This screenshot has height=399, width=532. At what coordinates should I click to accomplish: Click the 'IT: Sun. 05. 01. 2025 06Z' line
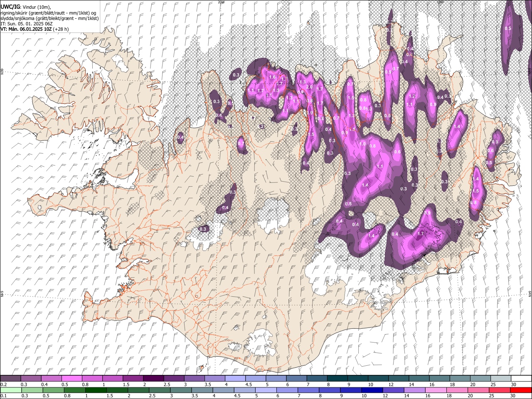27,24
